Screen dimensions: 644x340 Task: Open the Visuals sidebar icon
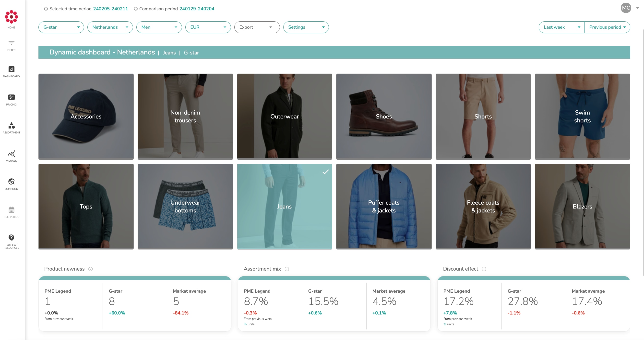point(11,156)
